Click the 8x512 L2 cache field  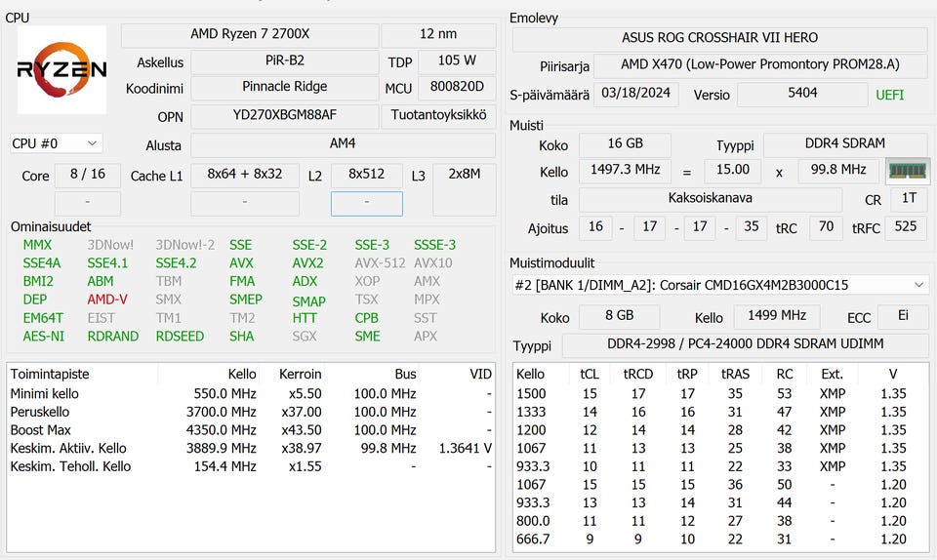[366, 175]
